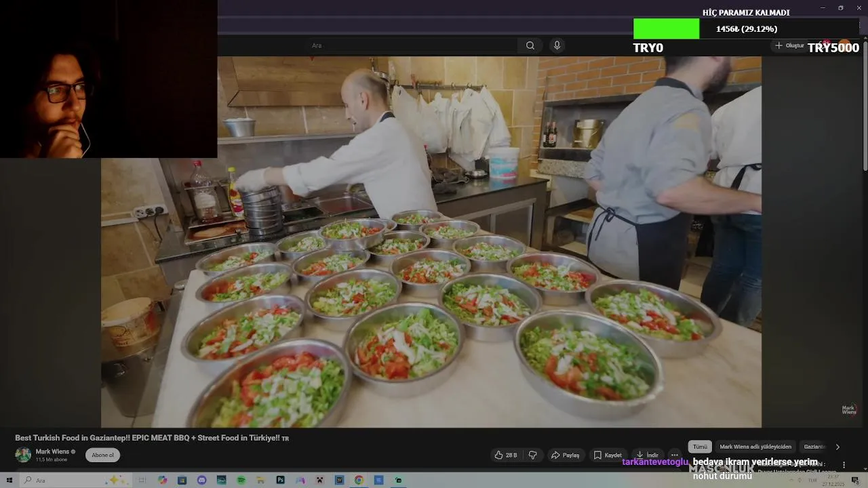The image size is (868, 488).
Task: Open the Copilot icon in taskbar
Action: tap(162, 480)
